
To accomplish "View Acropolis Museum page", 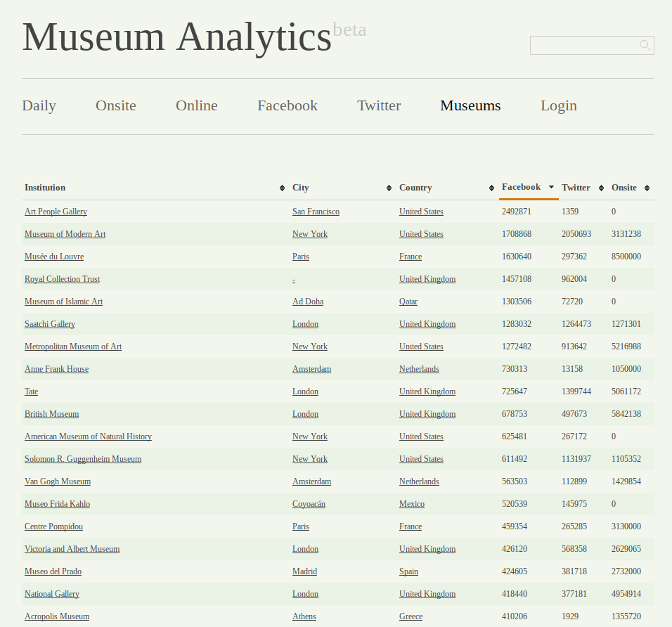I will click(x=57, y=616).
